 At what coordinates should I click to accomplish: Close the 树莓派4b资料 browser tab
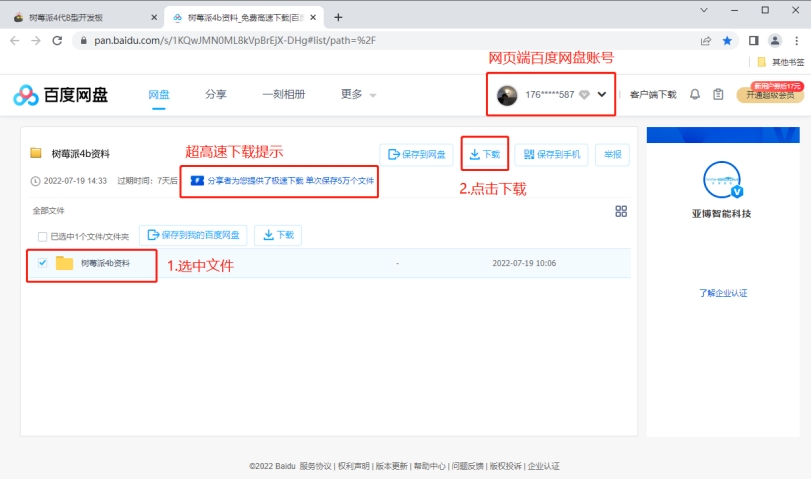click(313, 18)
